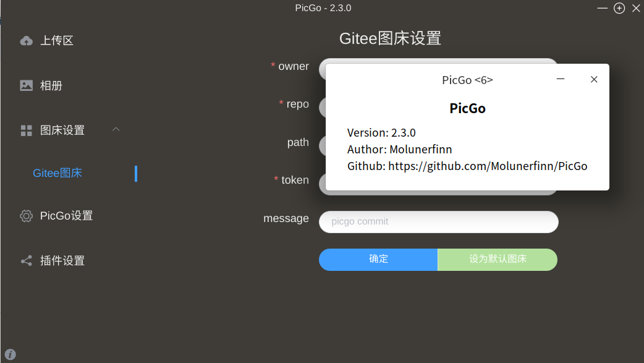Select Gitee图床 in the sidebar

(x=57, y=173)
